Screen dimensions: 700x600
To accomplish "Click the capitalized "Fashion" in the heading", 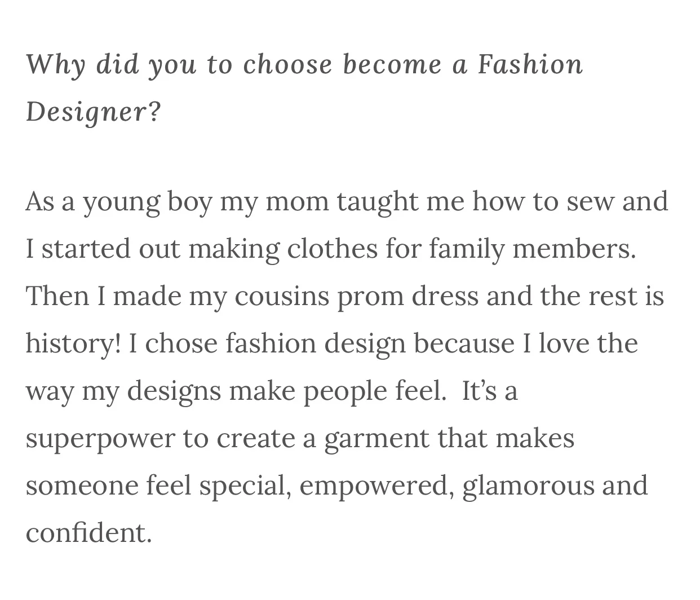I will pyautogui.click(x=530, y=64).
